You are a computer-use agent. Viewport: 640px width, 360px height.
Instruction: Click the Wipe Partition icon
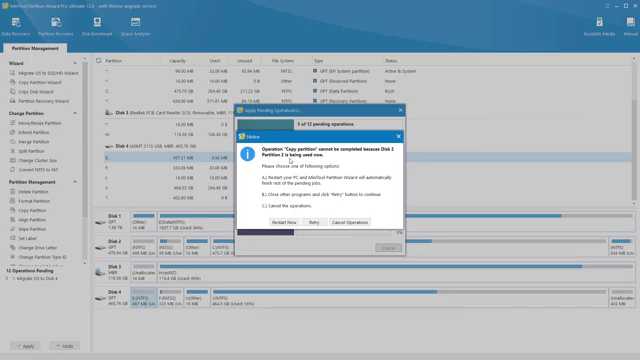point(13,229)
